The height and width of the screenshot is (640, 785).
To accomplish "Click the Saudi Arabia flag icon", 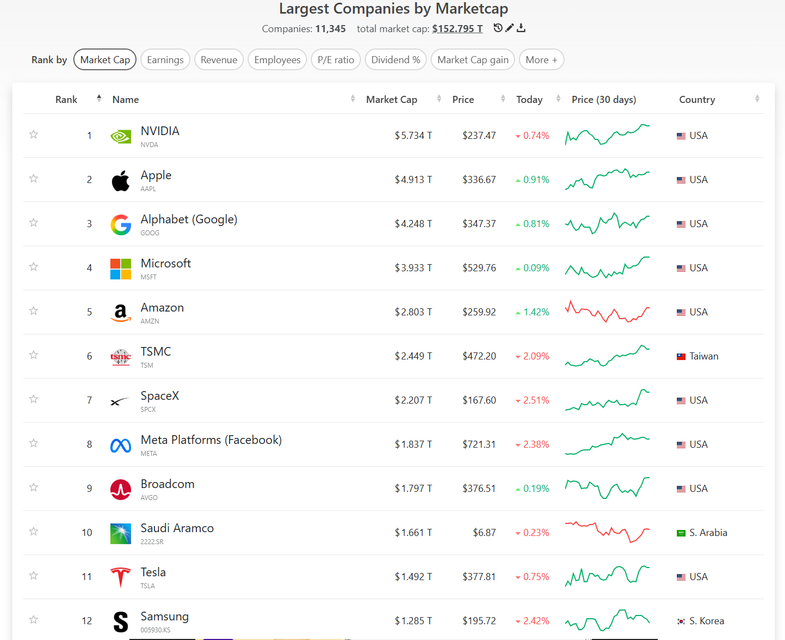I will pyautogui.click(x=681, y=533).
